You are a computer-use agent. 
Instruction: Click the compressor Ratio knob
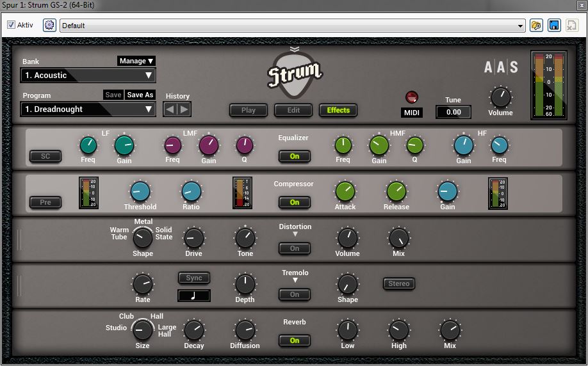[192, 191]
